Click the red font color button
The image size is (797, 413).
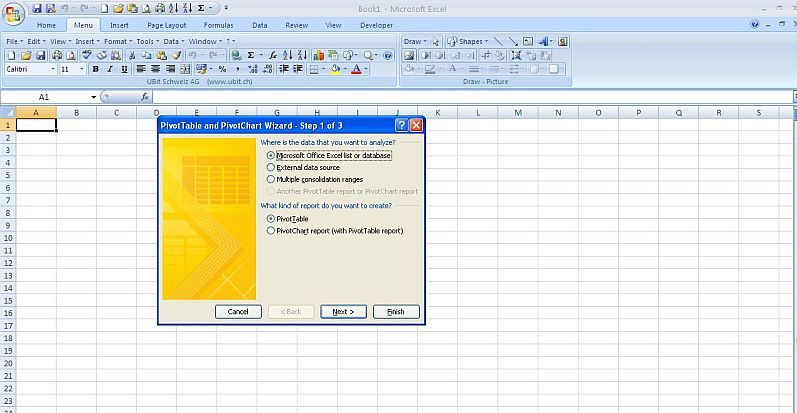point(357,70)
